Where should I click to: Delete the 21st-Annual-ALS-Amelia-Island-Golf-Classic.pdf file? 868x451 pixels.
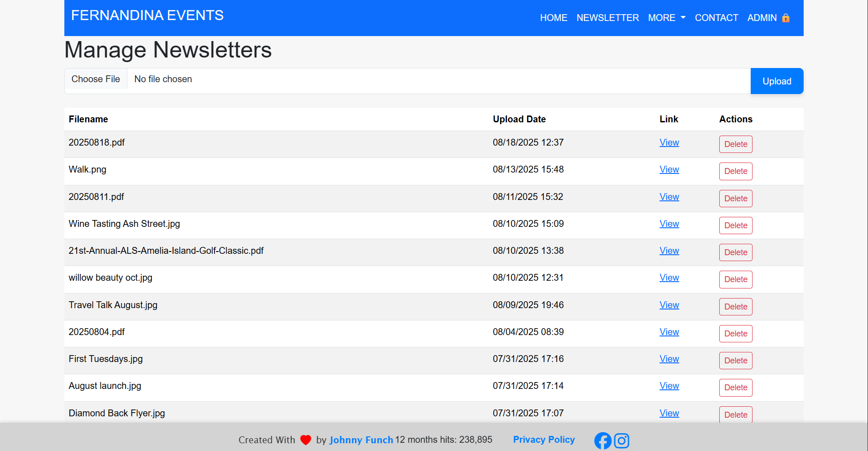[736, 252]
